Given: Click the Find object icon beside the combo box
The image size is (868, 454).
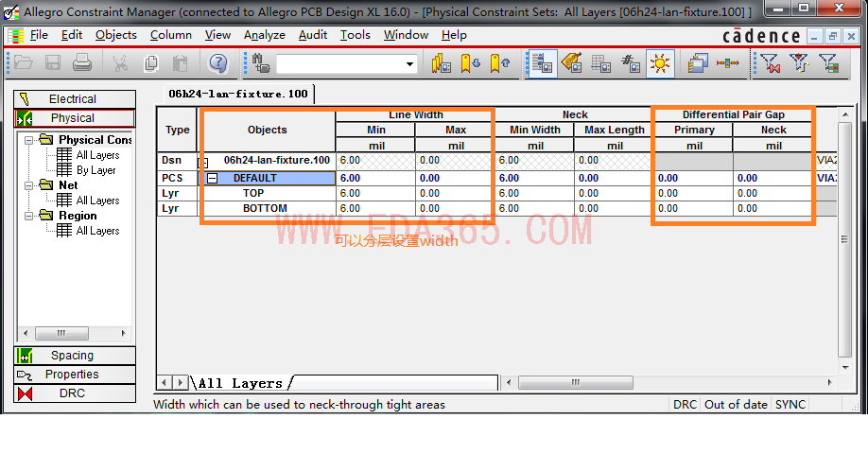Looking at the screenshot, I should point(261,63).
